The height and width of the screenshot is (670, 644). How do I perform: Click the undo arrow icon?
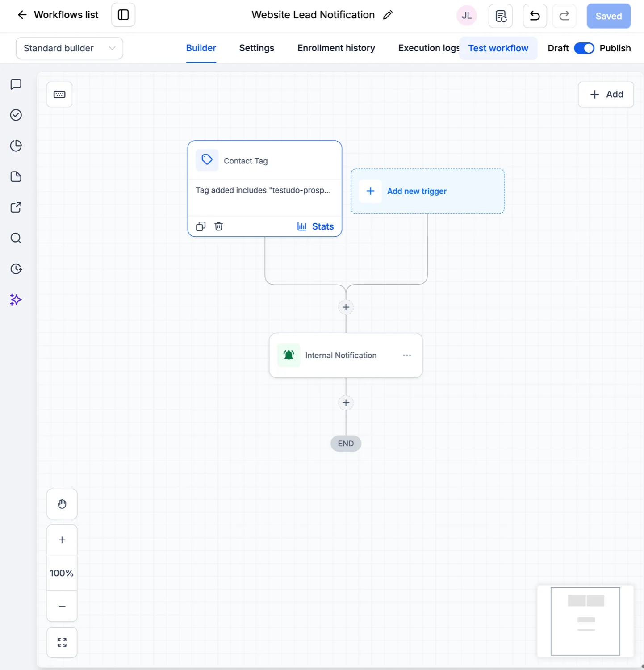pyautogui.click(x=535, y=16)
